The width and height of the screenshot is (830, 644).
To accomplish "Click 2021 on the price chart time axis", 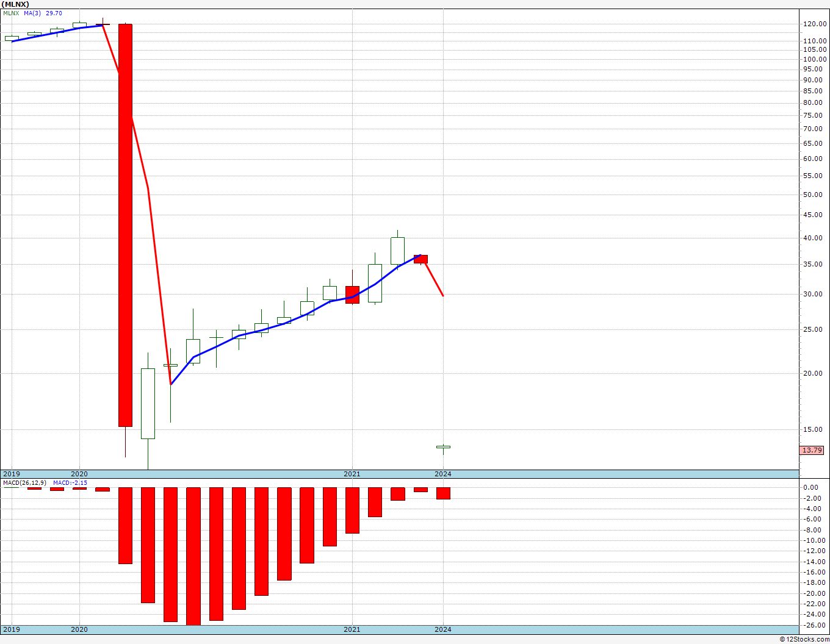I will 352,474.
